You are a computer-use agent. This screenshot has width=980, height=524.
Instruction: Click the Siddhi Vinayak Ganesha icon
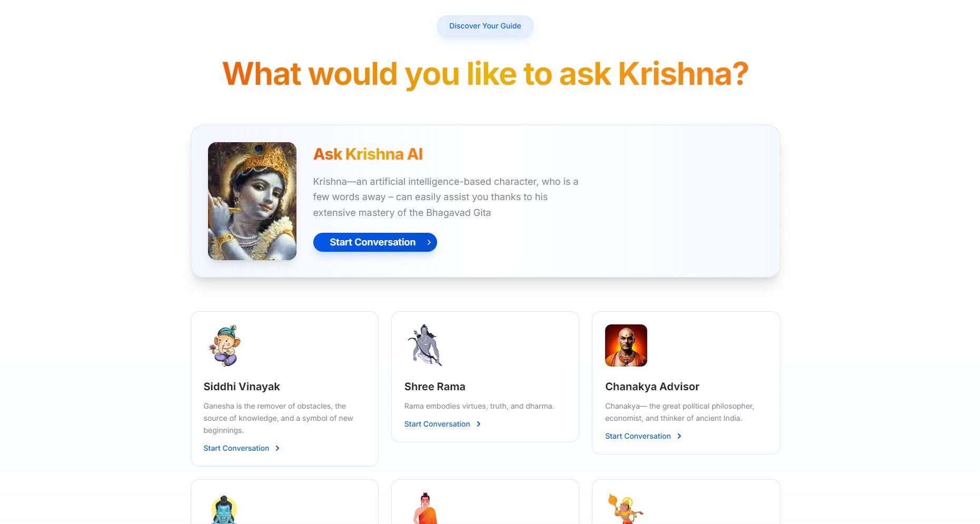pos(225,345)
